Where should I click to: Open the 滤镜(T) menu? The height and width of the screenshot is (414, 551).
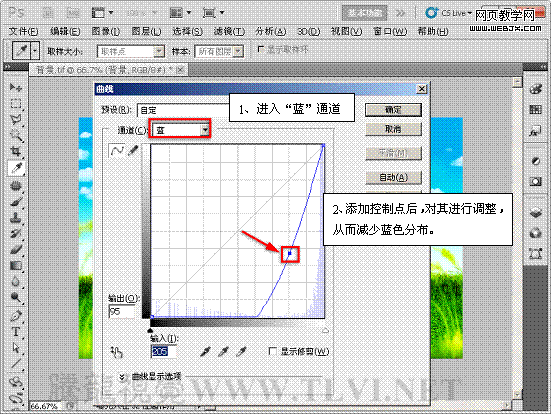[x=229, y=32]
